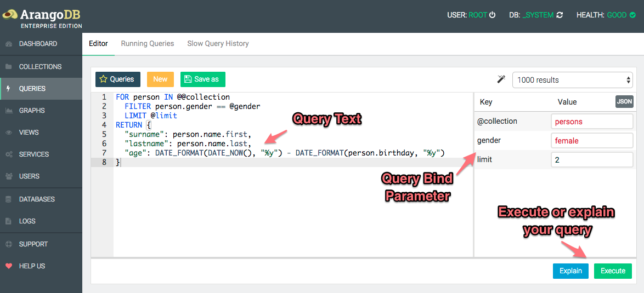Screen dimensions: 644x293
Task: Click the Save as button
Action: [202, 79]
